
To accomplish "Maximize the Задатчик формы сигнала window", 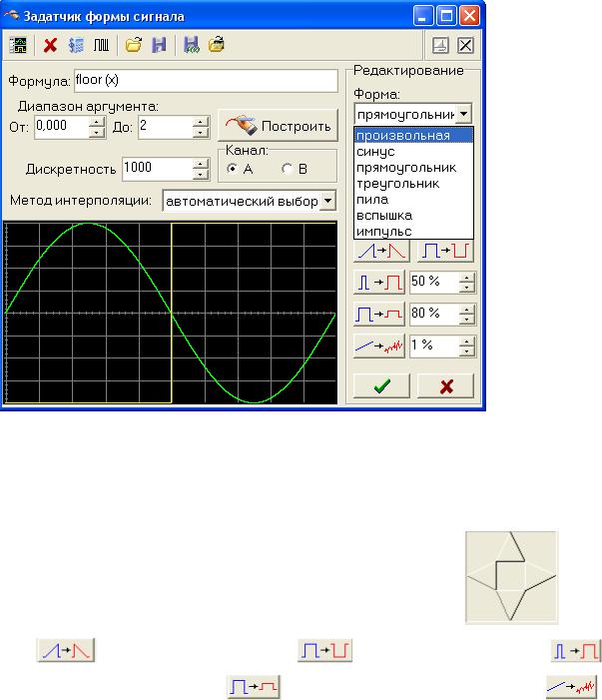I will tap(446, 17).
